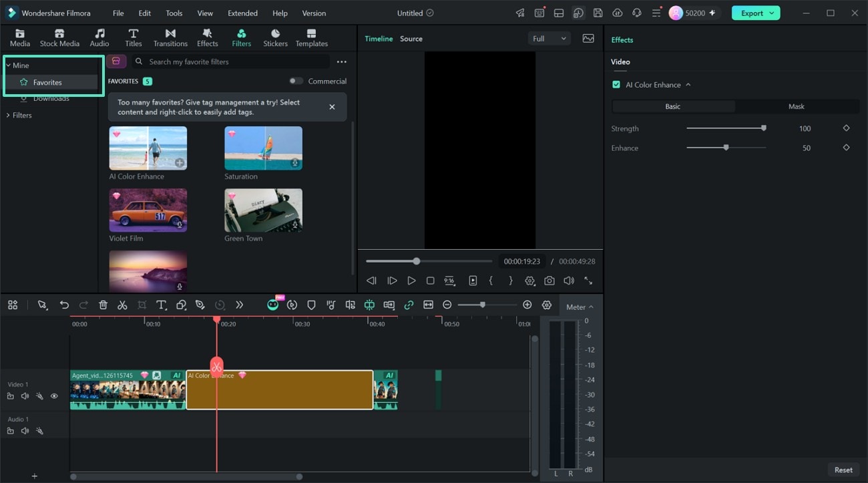Click the Enhance slider handle
The height and width of the screenshot is (483, 868).
coord(726,148)
